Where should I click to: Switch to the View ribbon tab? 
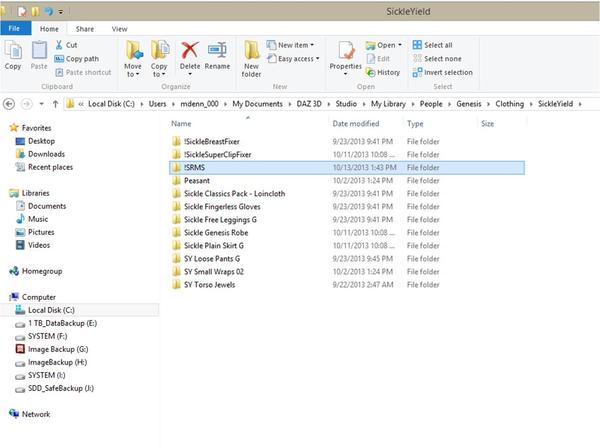pyautogui.click(x=119, y=29)
